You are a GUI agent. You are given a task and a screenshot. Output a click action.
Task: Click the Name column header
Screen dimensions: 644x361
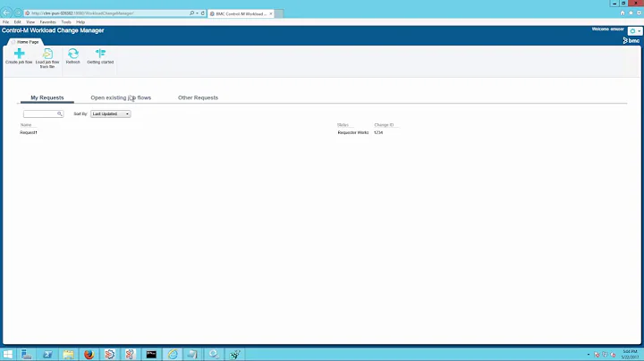[26, 125]
